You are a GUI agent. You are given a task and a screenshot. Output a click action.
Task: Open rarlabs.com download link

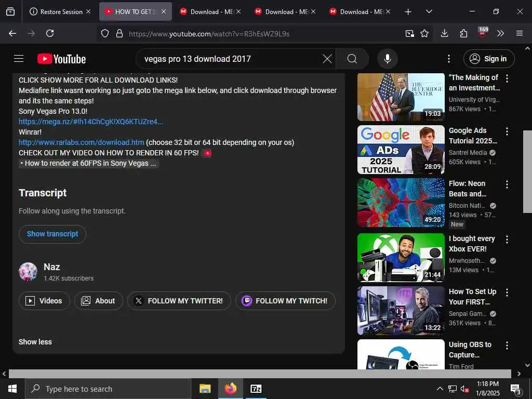[82, 142]
